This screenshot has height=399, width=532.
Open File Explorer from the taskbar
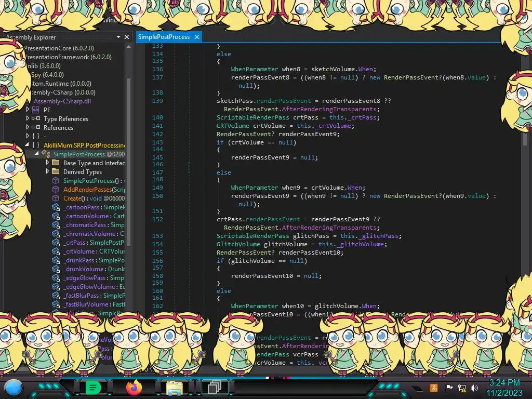[x=175, y=388]
